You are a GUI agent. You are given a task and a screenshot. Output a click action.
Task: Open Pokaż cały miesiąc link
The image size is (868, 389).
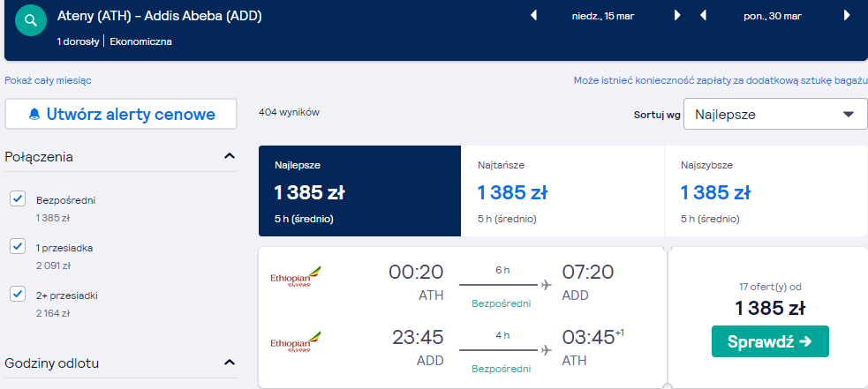49,81
